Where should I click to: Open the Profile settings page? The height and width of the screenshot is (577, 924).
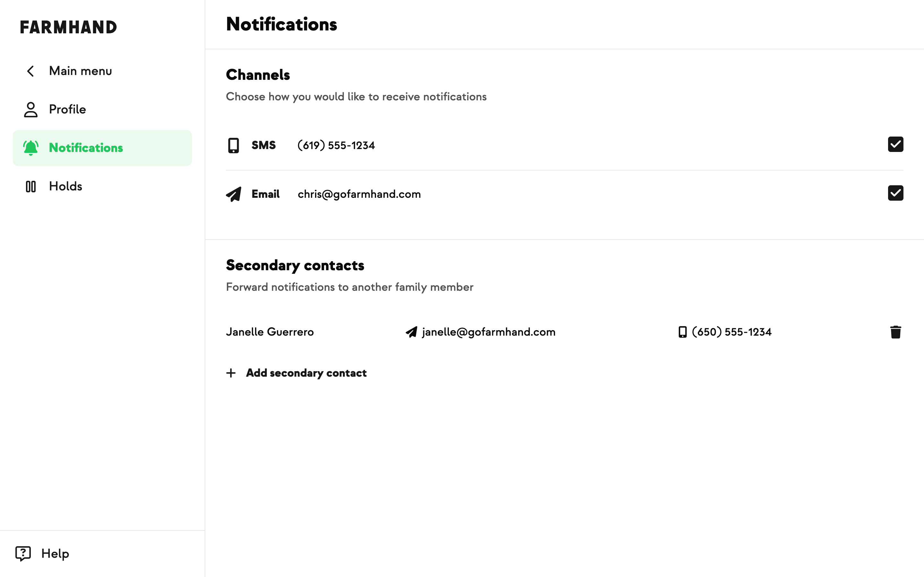[x=67, y=110]
